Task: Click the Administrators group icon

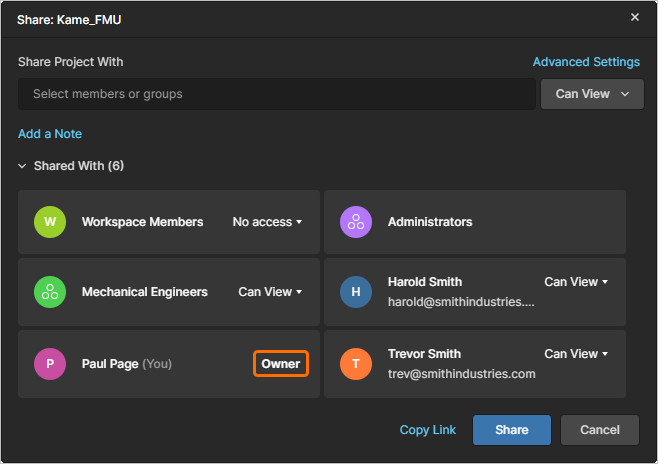Action: [x=356, y=222]
